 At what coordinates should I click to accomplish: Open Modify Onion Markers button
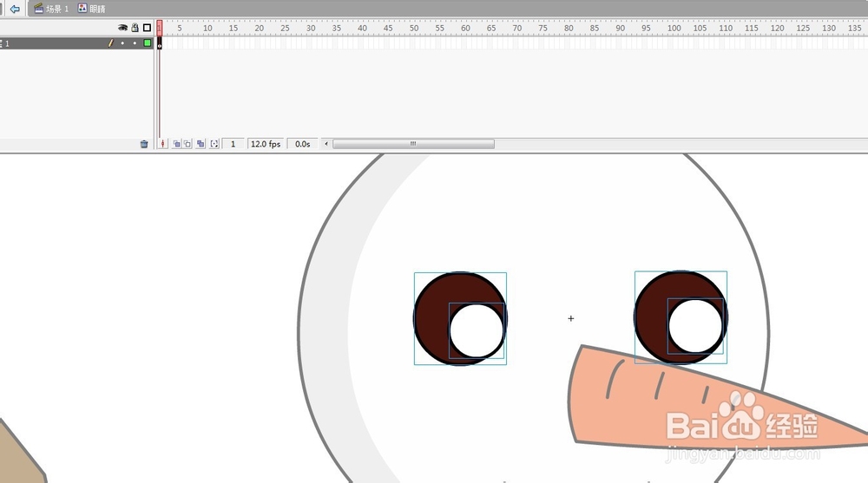pos(214,144)
